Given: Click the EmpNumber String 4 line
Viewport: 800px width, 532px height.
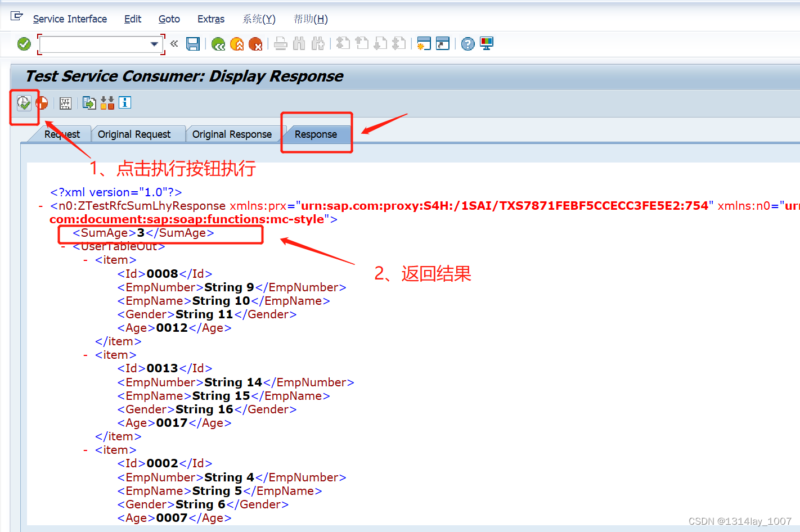Looking at the screenshot, I should pyautogui.click(x=232, y=477).
